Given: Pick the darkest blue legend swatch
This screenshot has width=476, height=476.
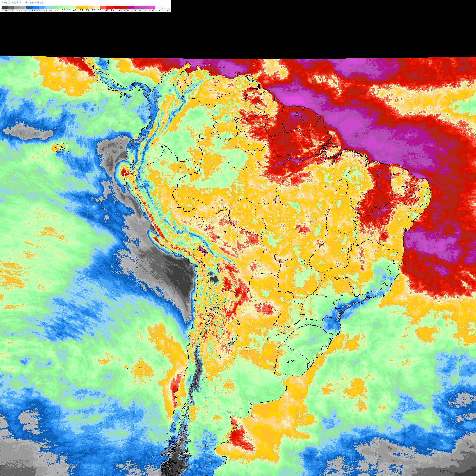Looking at the screenshot, I should [x=29, y=7].
